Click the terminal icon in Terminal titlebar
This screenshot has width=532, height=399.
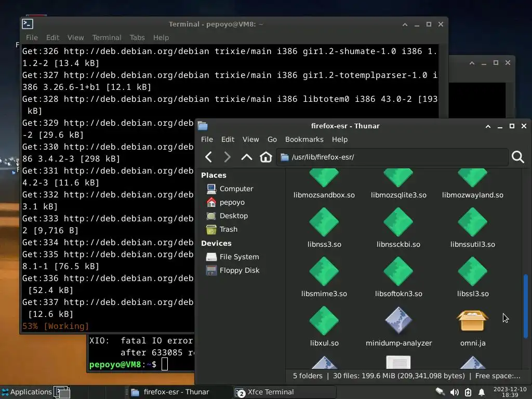(28, 24)
